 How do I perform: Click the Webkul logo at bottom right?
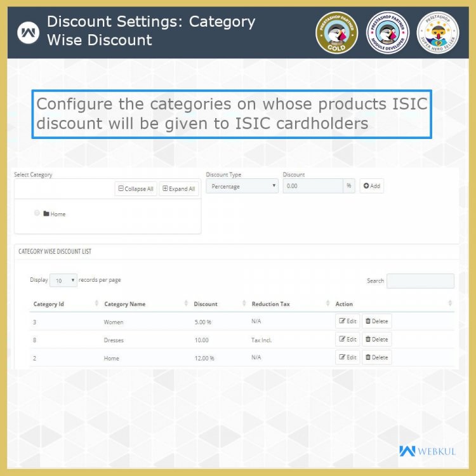click(x=427, y=451)
